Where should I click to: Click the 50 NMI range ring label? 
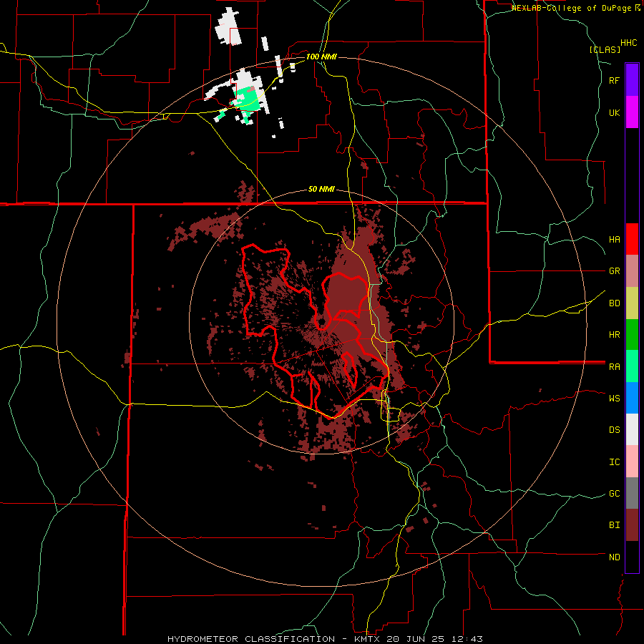tap(321, 190)
